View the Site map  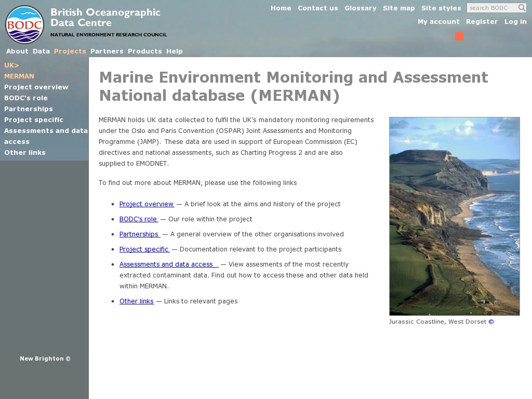398,8
